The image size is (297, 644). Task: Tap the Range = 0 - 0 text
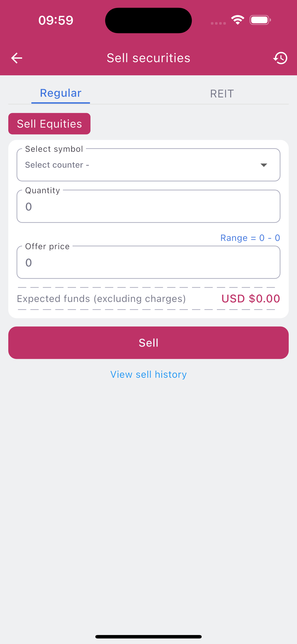click(250, 238)
